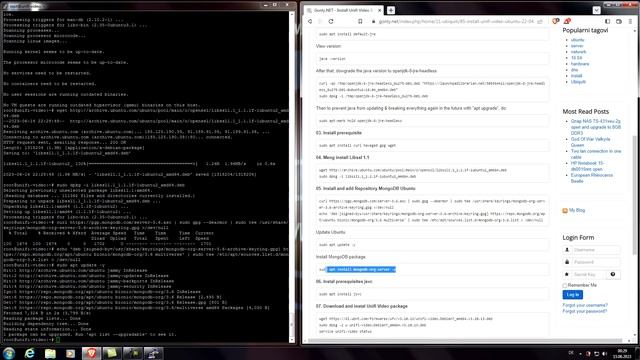Open God Of War Valkyrie Queen post
This screenshot has width=640, height=360.
pos(590,142)
